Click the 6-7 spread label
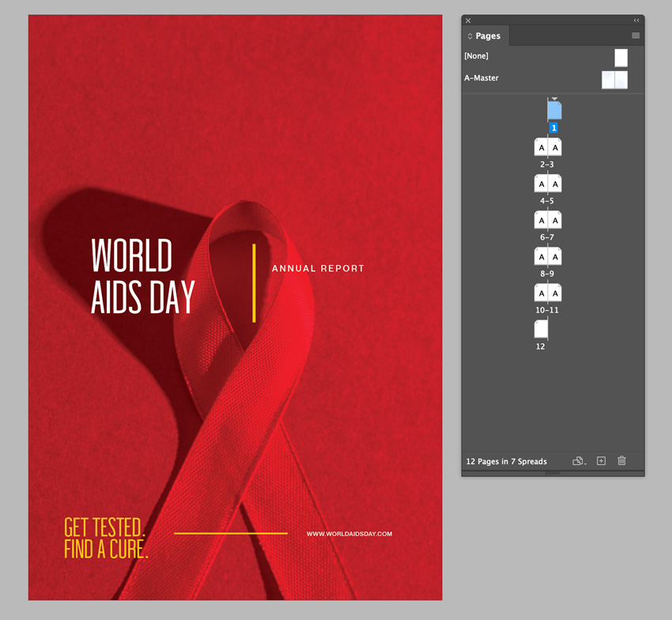 point(547,237)
